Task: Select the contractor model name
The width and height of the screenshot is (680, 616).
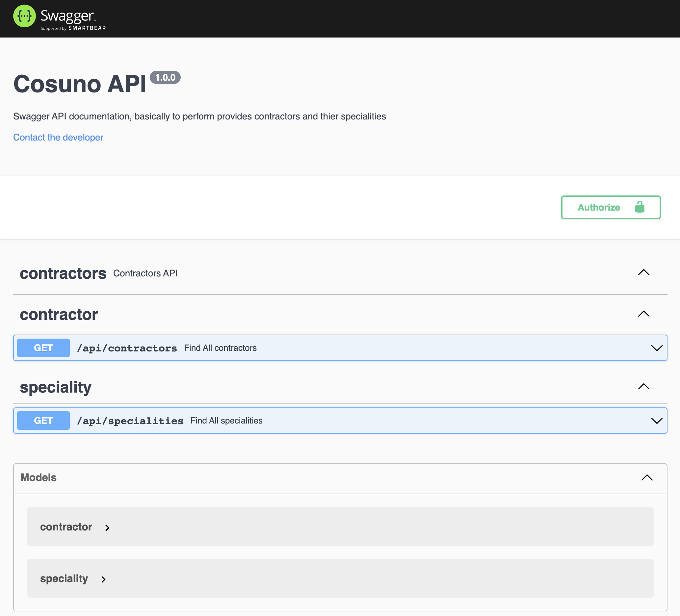Action: [66, 526]
